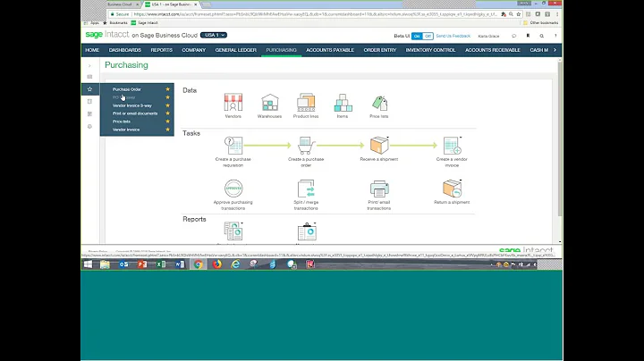Open the user name menu in header

tap(488, 36)
